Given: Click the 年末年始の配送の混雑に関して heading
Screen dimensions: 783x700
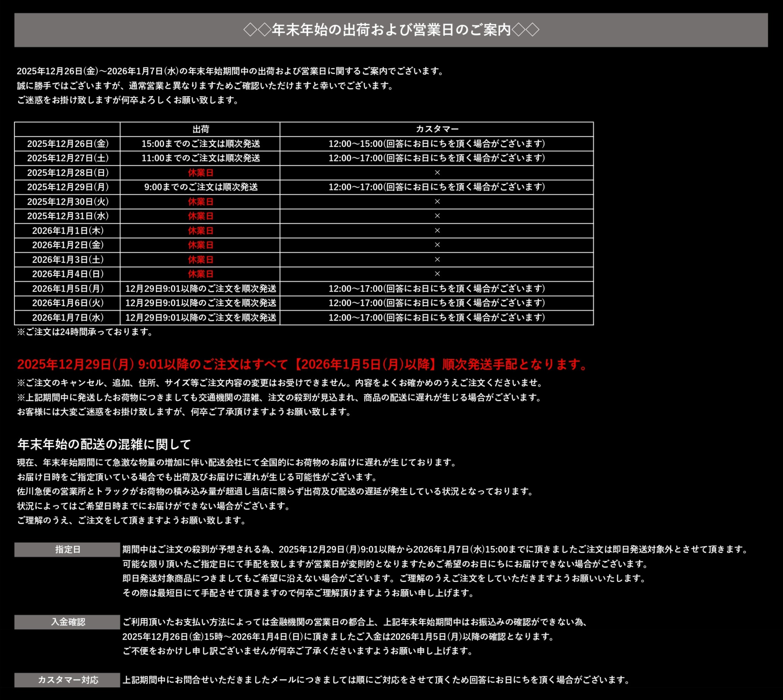Looking at the screenshot, I should (x=104, y=444).
